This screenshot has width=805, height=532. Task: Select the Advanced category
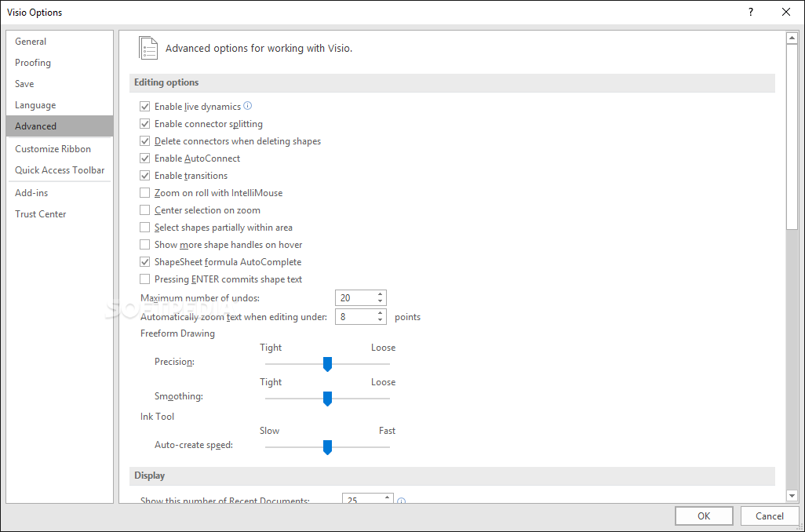click(x=60, y=126)
